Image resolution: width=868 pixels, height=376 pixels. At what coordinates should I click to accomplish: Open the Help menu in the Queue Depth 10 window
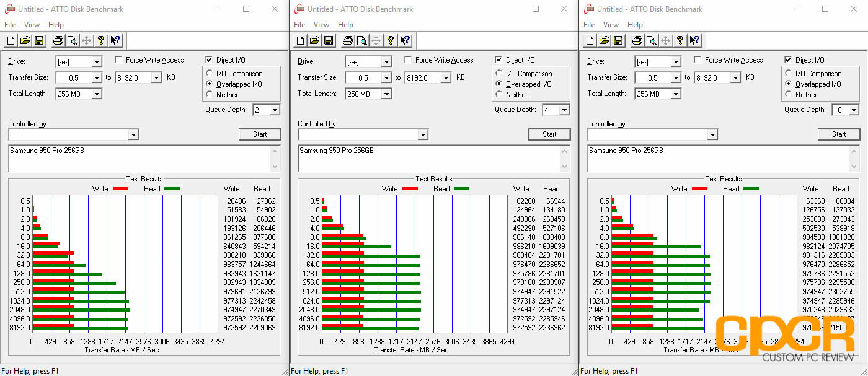click(635, 25)
